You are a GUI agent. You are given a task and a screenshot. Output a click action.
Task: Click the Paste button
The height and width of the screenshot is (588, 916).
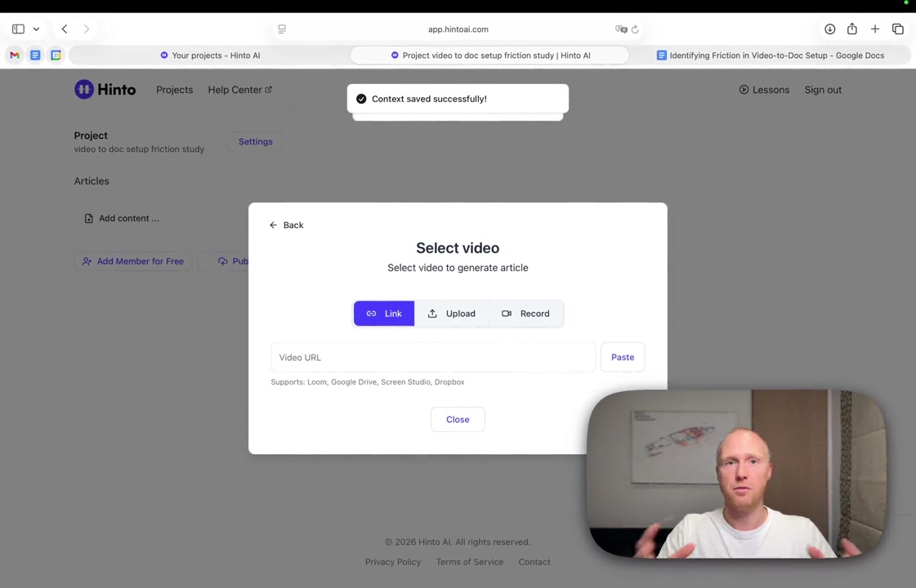(623, 358)
